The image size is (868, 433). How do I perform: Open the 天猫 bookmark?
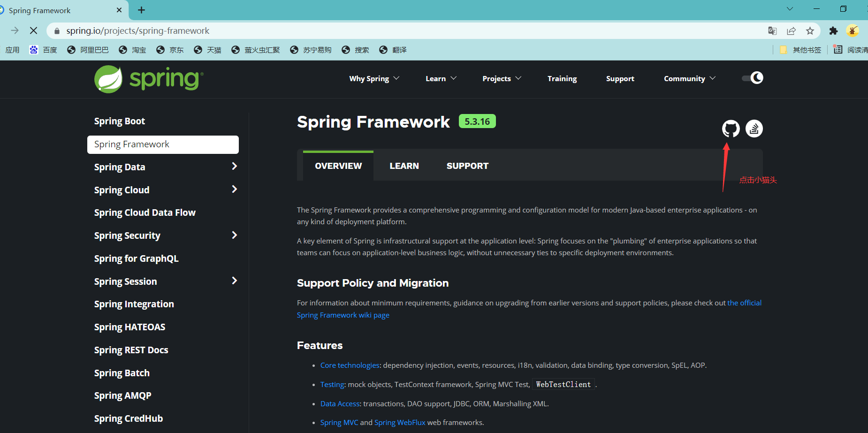click(x=207, y=50)
